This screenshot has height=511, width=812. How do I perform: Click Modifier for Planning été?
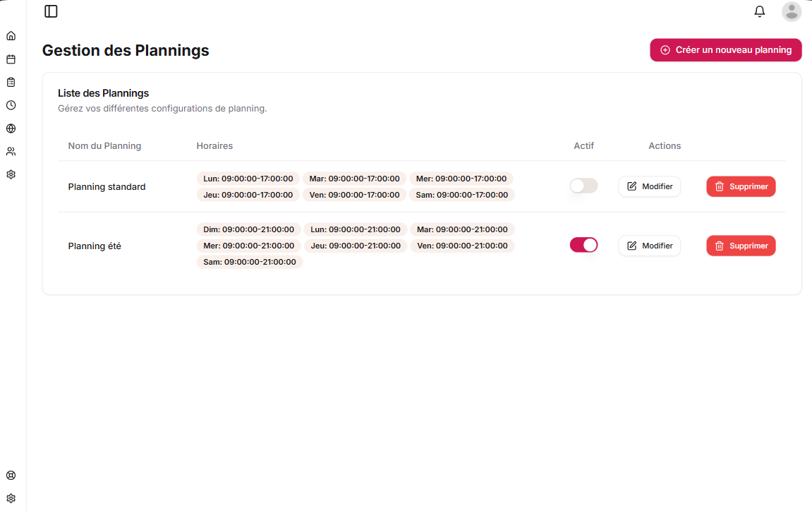[649, 246]
